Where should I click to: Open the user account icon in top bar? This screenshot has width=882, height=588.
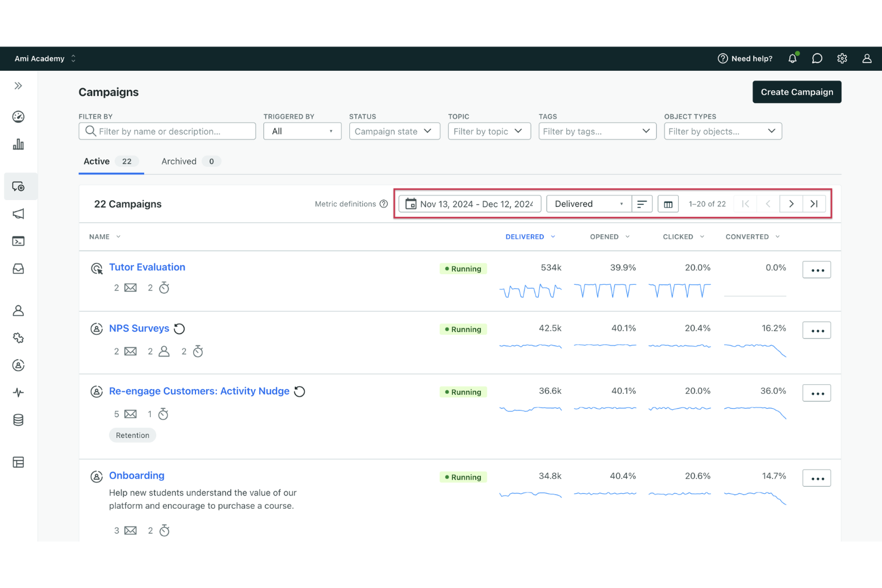867,58
